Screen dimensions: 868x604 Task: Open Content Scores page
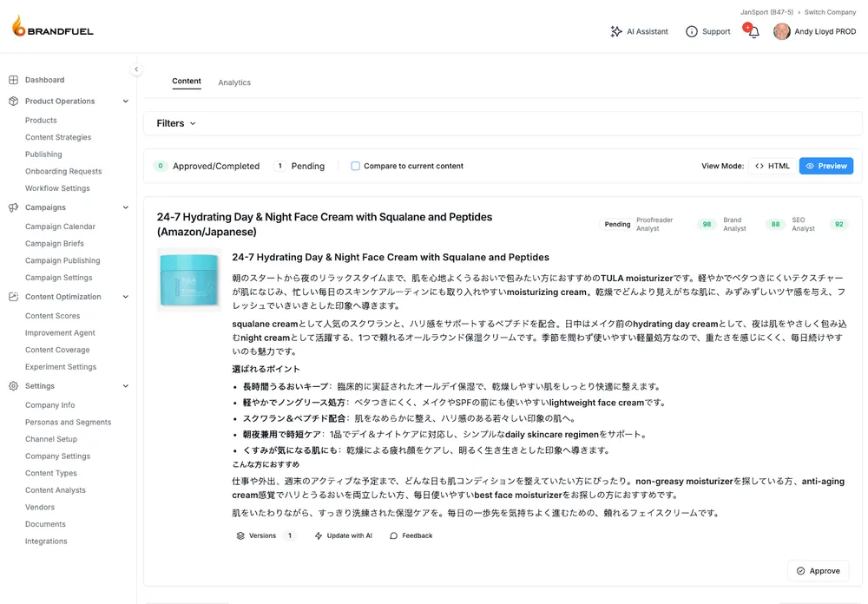[x=53, y=316]
